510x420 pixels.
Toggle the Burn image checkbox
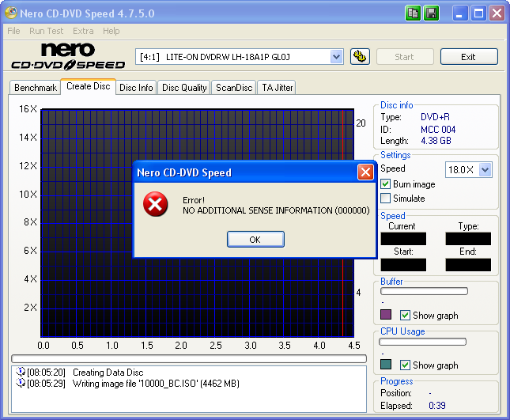[x=385, y=184]
